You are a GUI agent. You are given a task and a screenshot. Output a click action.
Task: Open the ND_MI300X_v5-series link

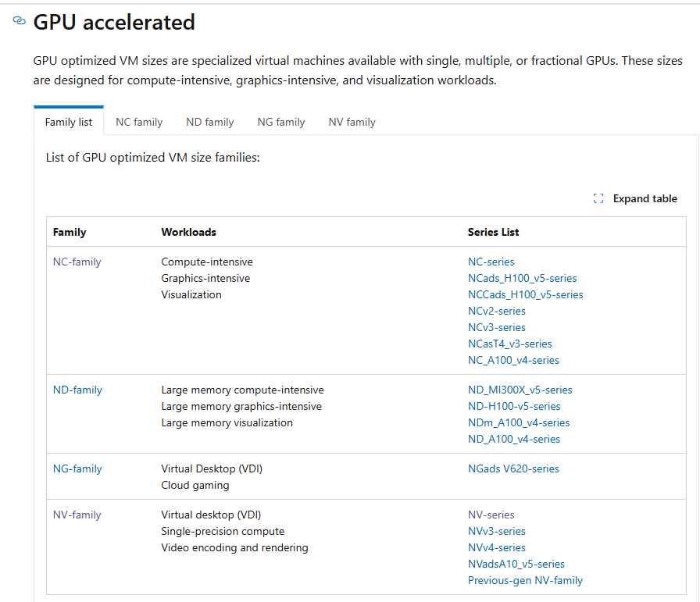[520, 390]
